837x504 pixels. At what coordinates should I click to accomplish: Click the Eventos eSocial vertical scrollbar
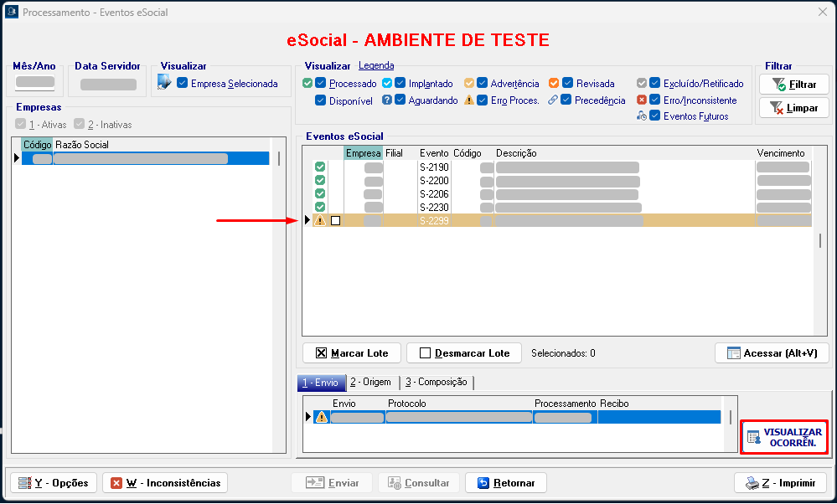coord(820,241)
